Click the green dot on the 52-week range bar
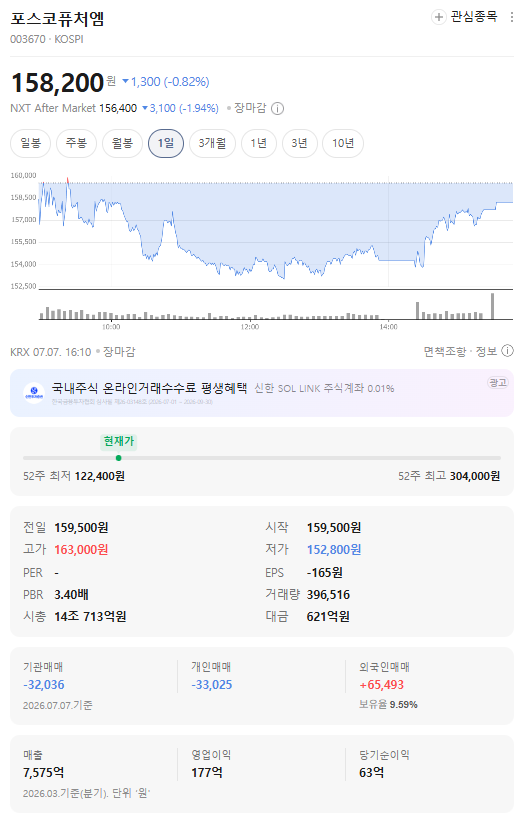 (119, 458)
